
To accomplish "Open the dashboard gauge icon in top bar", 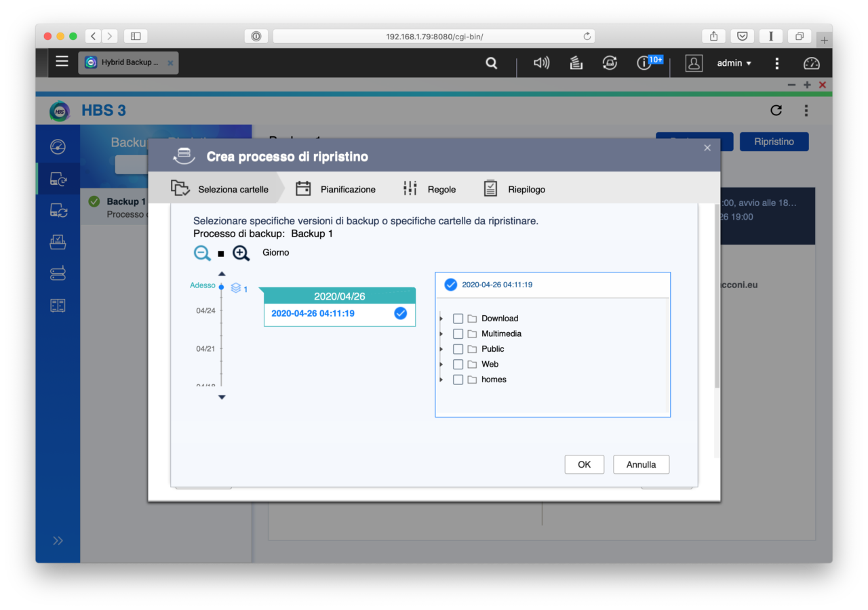I will [x=811, y=63].
